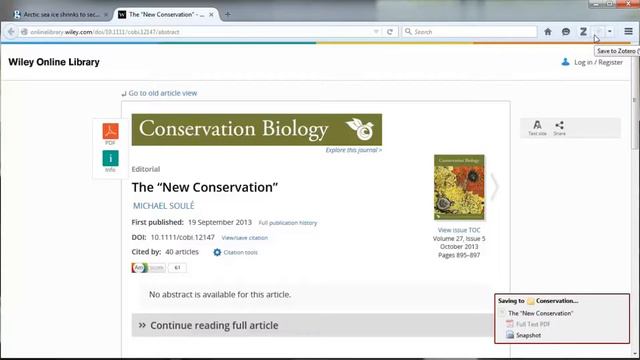The image size is (640, 360).
Task: Click the Conservation Biology journal banner
Action: (x=257, y=129)
